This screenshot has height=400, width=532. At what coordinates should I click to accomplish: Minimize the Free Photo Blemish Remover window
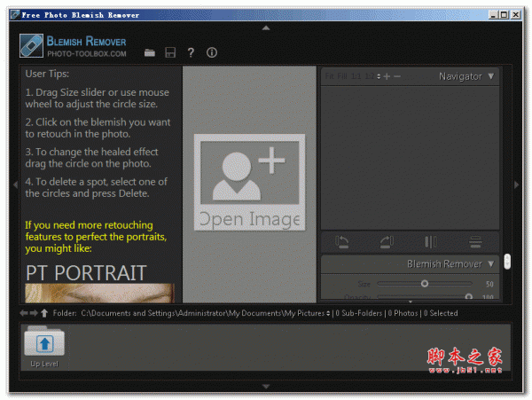(x=493, y=14)
